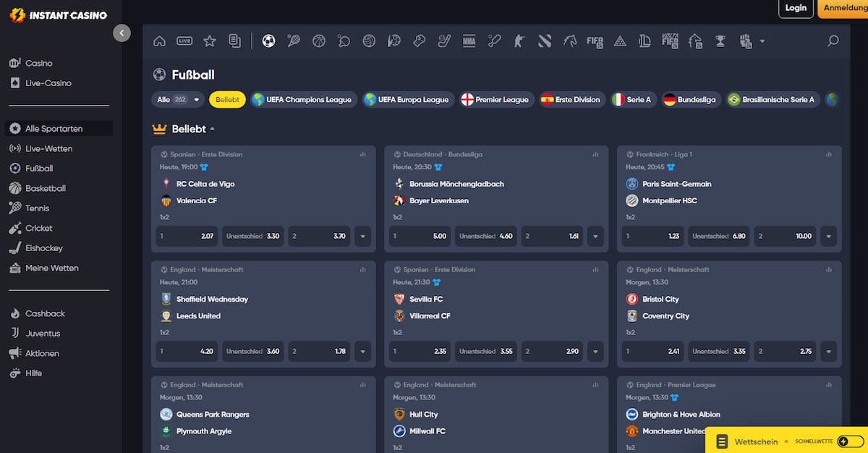The height and width of the screenshot is (453, 868).
Task: Select Erste Division filter chip
Action: [x=571, y=100]
